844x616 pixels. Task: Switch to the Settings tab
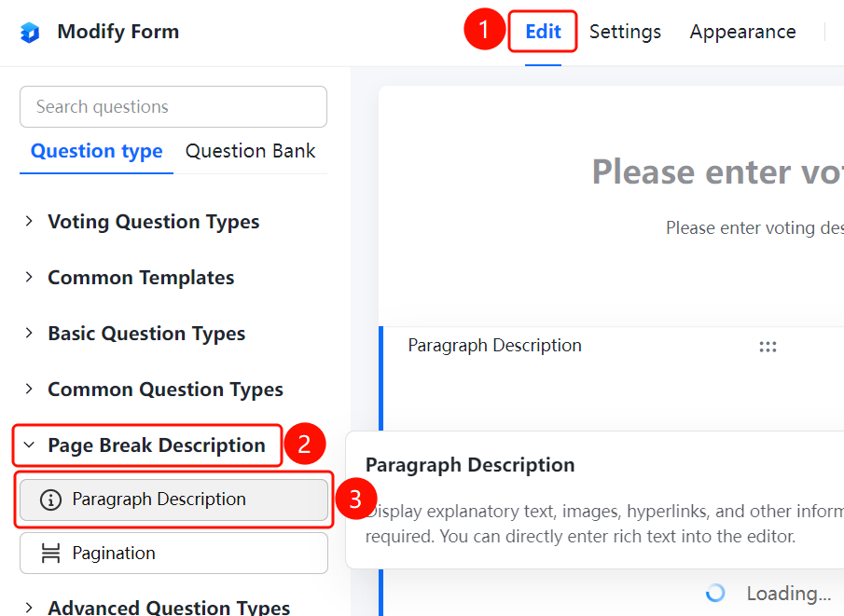(x=625, y=32)
